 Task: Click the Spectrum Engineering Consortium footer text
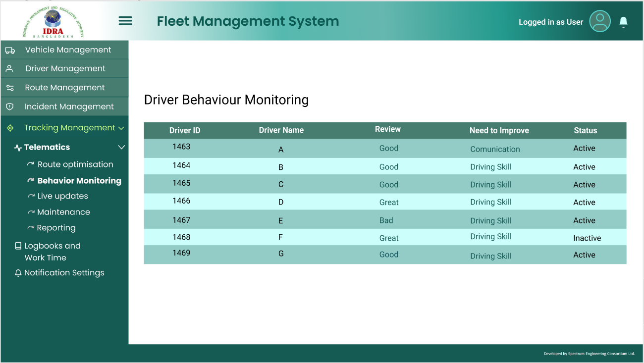tap(589, 354)
